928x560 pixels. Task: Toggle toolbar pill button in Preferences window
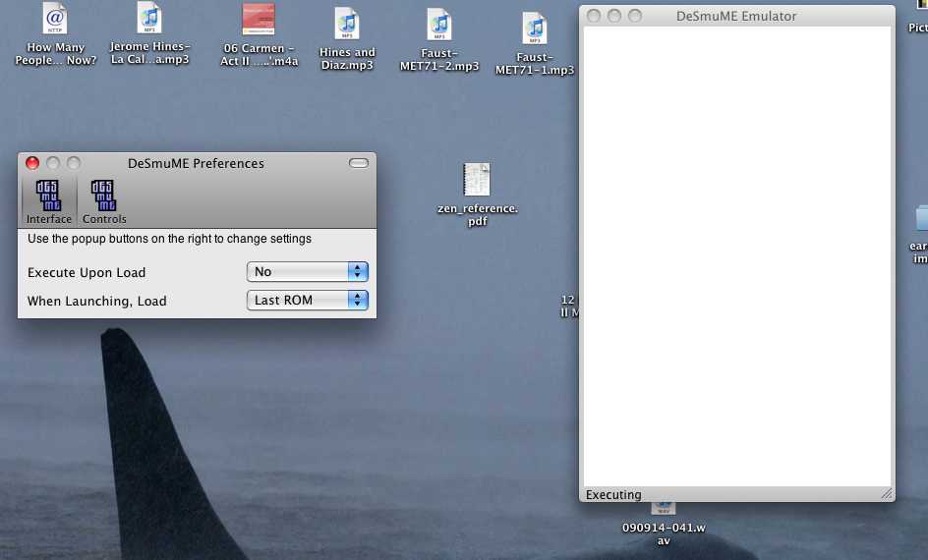tap(359, 163)
